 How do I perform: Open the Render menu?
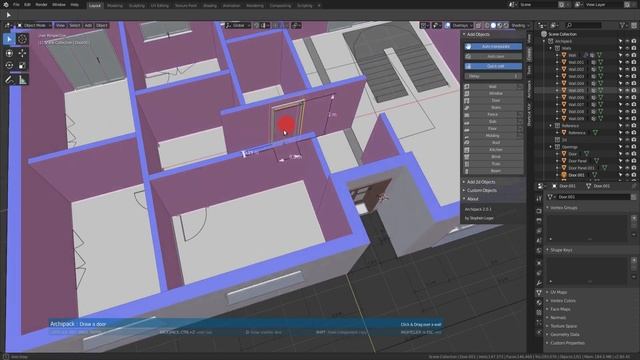pos(41,5)
